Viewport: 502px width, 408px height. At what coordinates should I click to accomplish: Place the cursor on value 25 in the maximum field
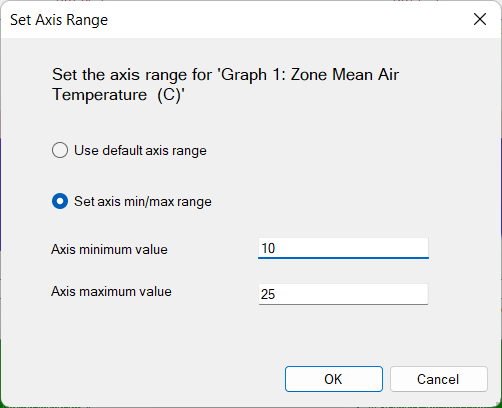[x=268, y=294]
